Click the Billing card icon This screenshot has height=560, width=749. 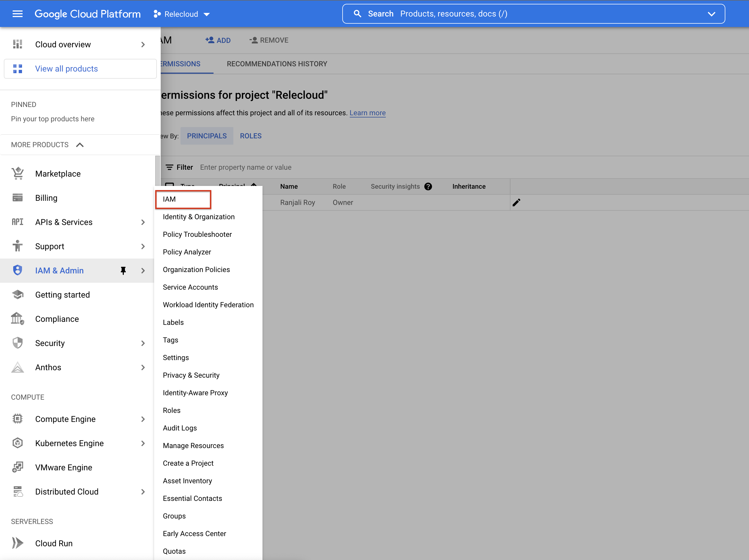(18, 197)
